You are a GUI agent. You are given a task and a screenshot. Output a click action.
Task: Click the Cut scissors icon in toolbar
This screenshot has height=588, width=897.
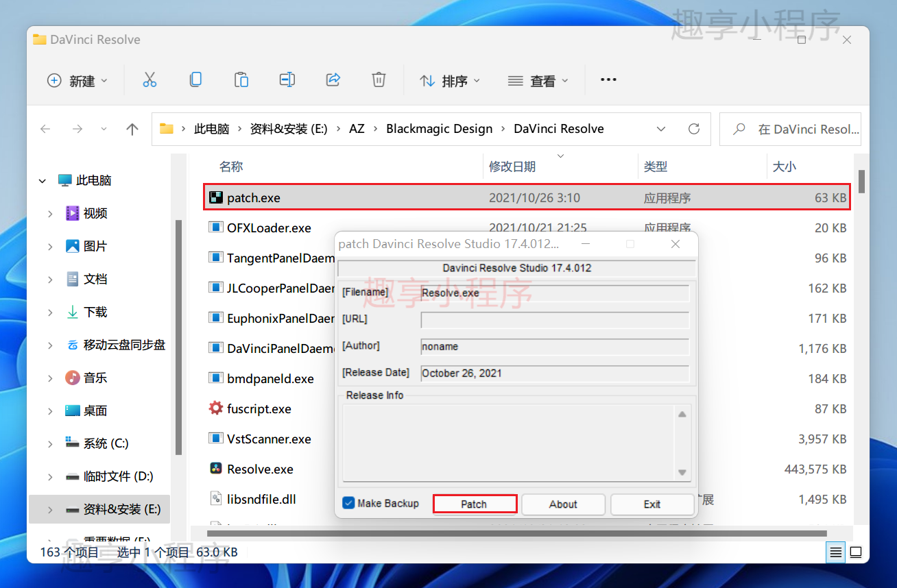point(149,80)
